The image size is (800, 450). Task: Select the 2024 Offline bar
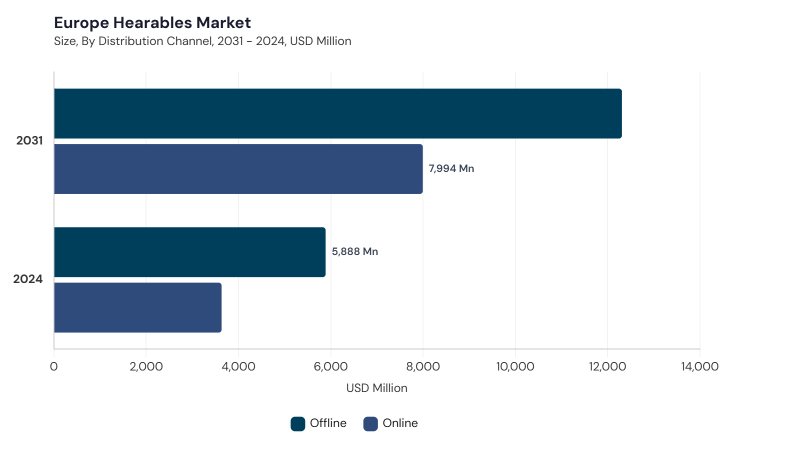pyautogui.click(x=190, y=252)
